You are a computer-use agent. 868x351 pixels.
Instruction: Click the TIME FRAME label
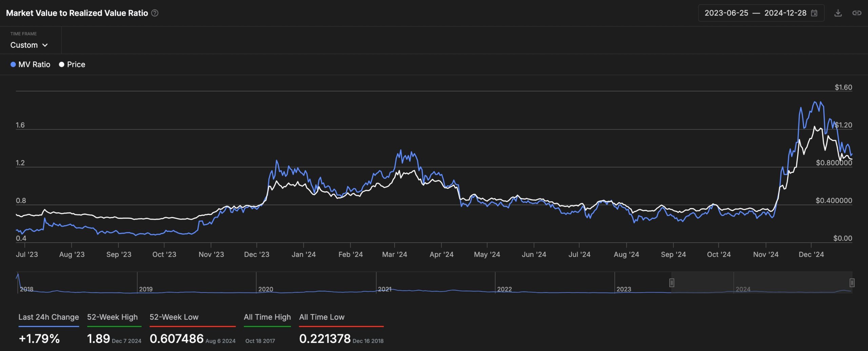click(x=23, y=34)
